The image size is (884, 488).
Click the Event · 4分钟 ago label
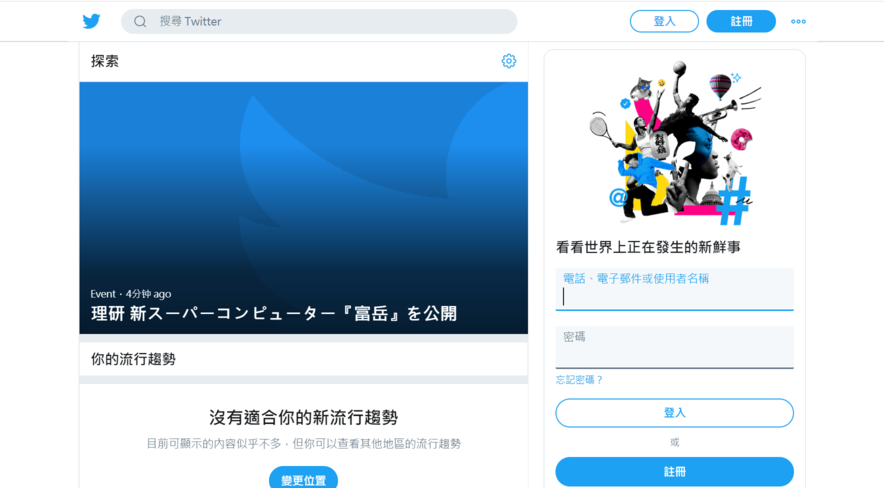131,294
